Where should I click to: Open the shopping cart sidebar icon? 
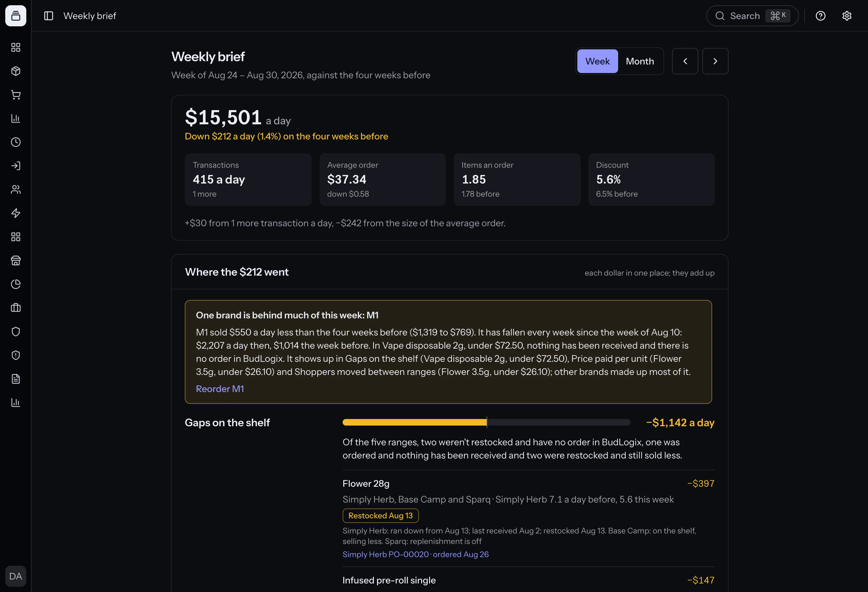click(16, 95)
